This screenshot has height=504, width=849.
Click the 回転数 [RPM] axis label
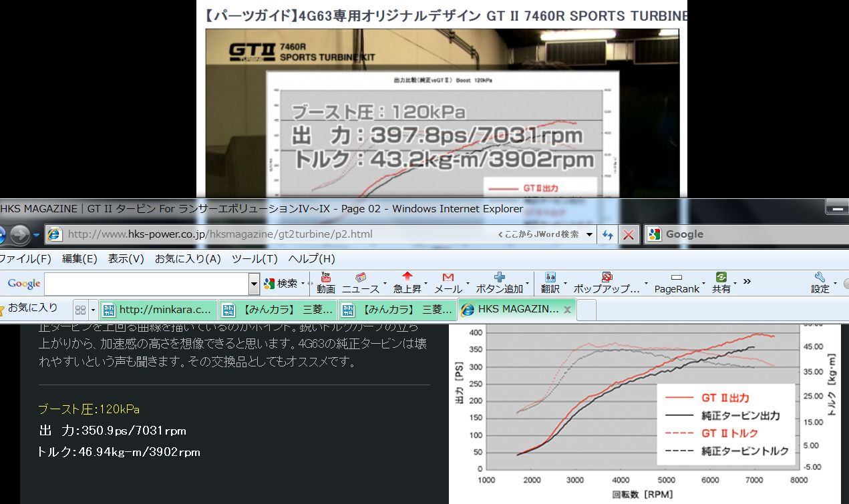(x=643, y=495)
